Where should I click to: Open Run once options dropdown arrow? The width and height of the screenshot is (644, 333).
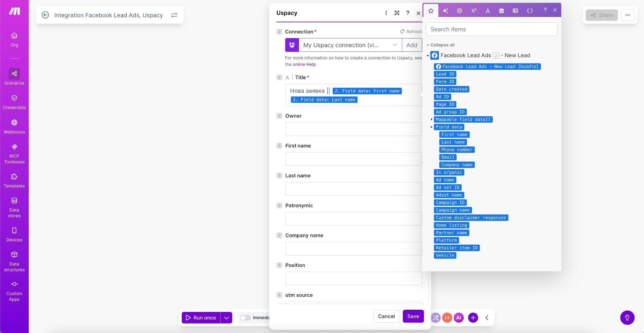226,318
